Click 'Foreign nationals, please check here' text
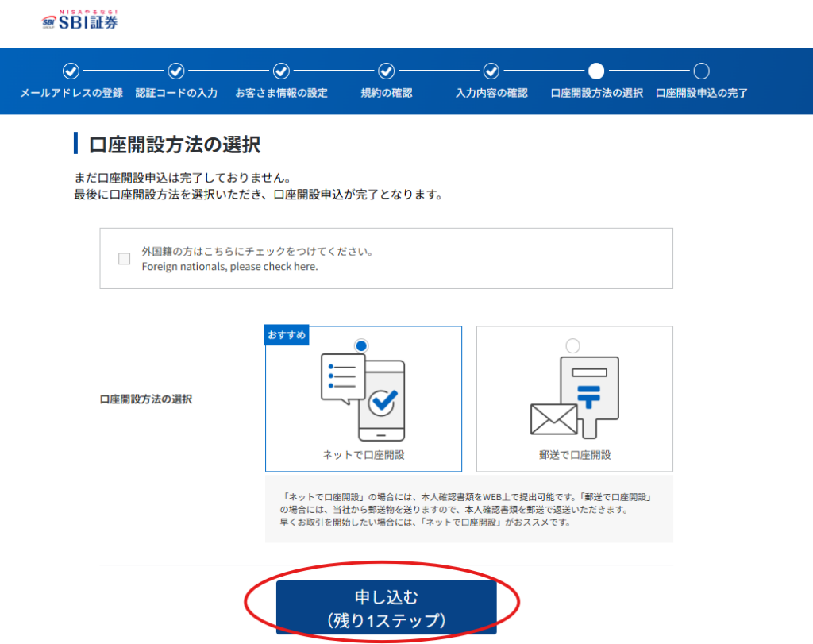Viewport: 813px width, 644px height. (x=229, y=267)
